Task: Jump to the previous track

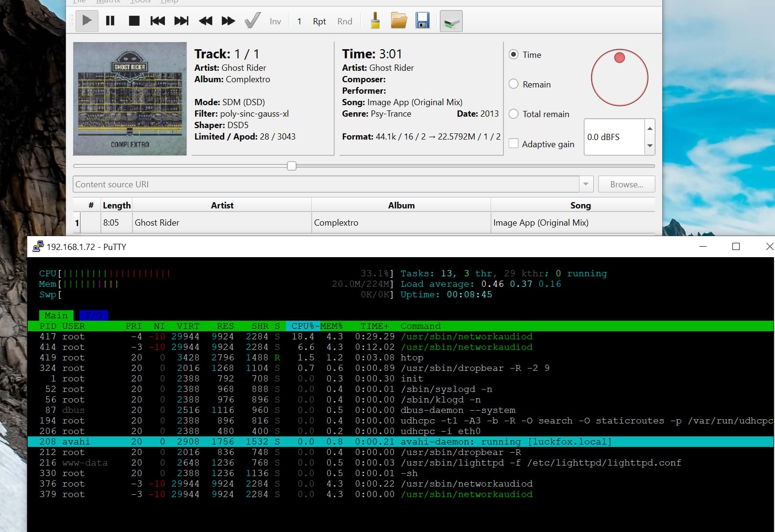Action: click(157, 21)
